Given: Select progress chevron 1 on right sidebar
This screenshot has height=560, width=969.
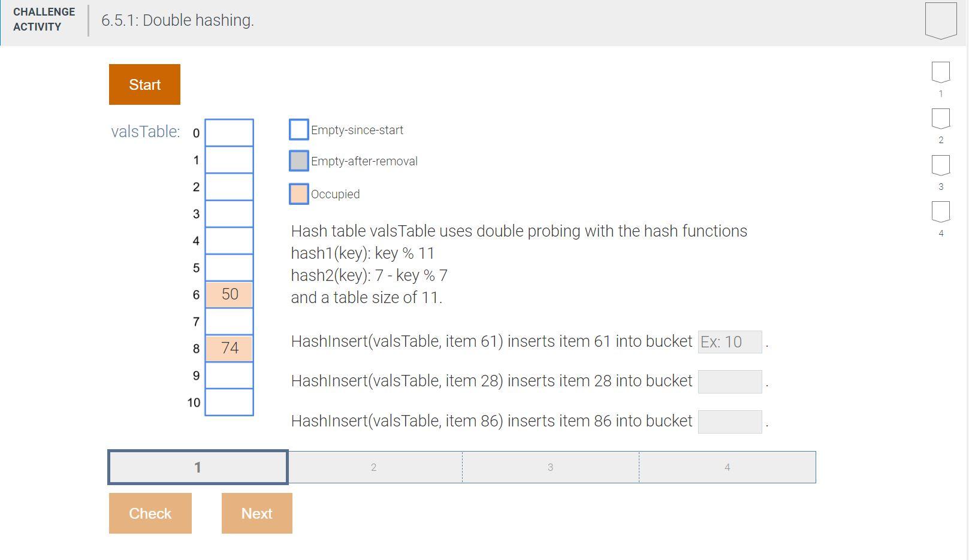Looking at the screenshot, I should pyautogui.click(x=941, y=72).
